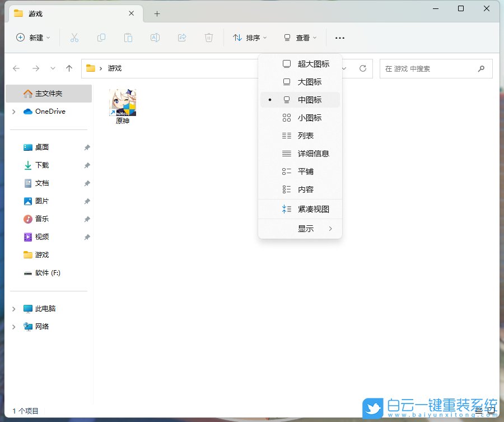Screen dimensions: 504x422
Task: Click the Copy icon in the toolbar
Action: [101, 38]
